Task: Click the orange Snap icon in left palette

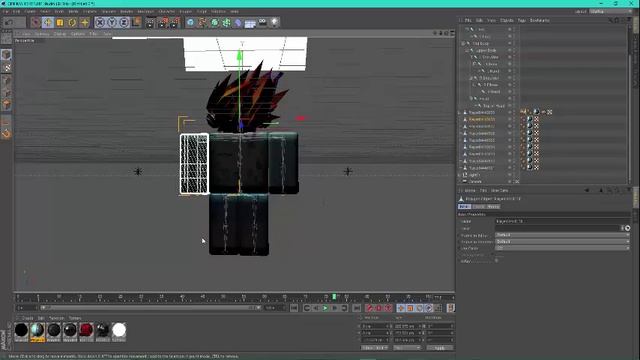Action: pos(7,134)
